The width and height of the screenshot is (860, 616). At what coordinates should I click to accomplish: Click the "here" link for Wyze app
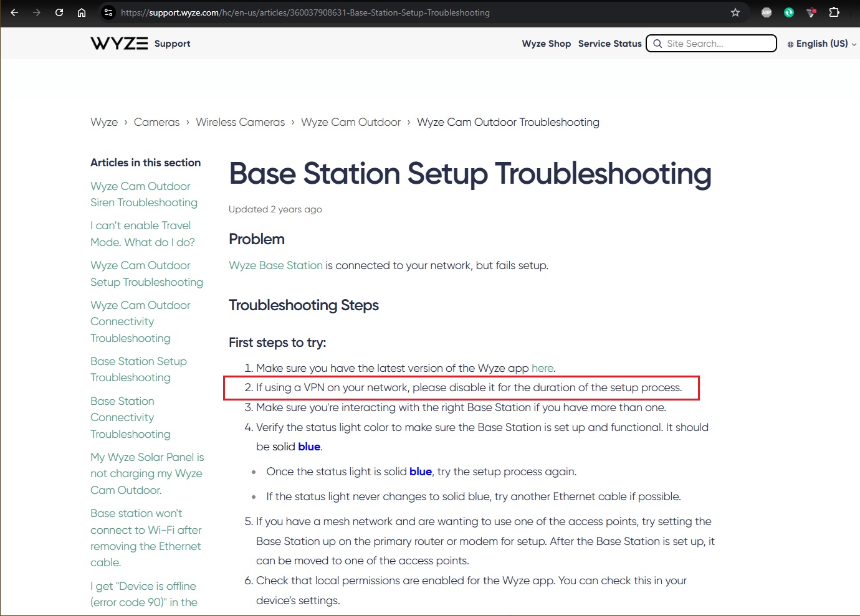[542, 368]
